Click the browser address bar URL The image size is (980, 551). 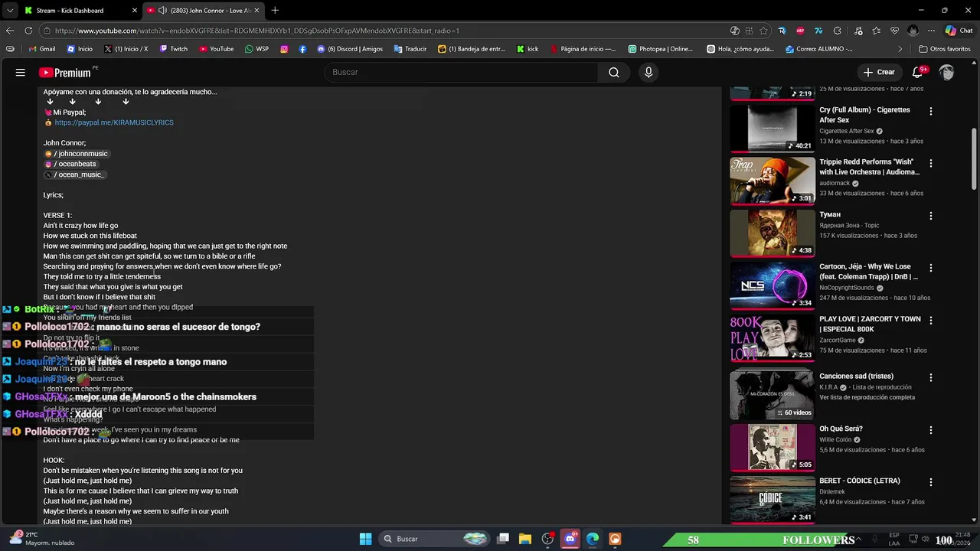256,31
